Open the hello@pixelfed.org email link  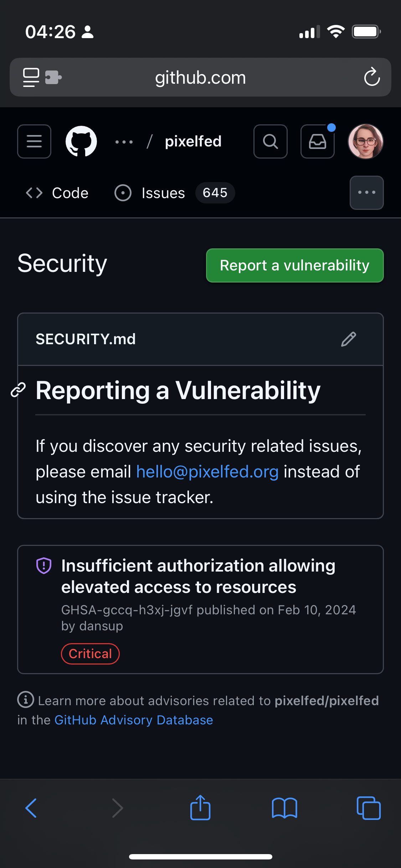pos(207,472)
